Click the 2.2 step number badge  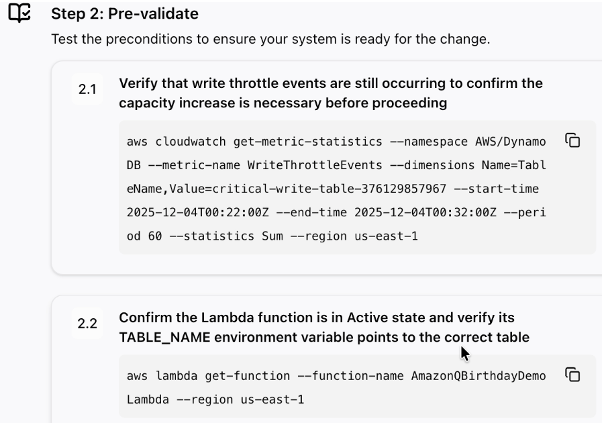pos(88,323)
